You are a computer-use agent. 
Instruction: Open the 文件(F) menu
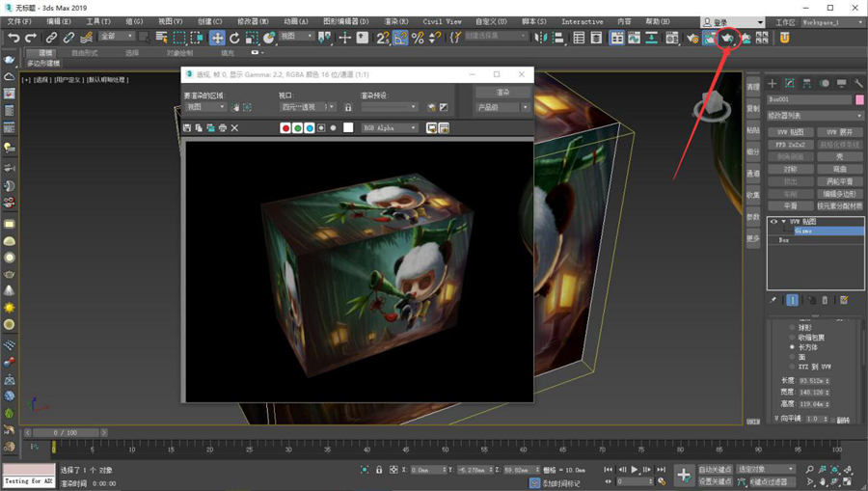point(19,21)
